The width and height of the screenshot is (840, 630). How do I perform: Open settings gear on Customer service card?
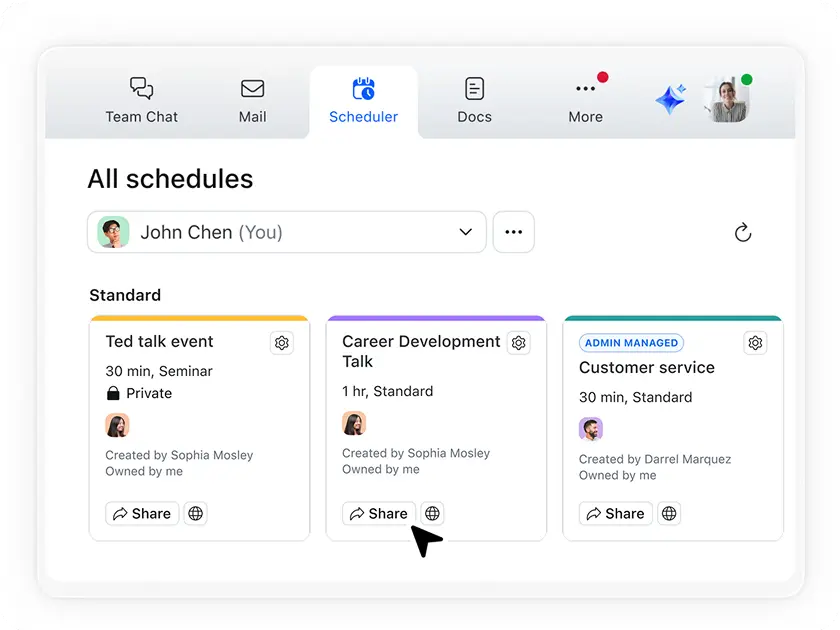click(755, 343)
